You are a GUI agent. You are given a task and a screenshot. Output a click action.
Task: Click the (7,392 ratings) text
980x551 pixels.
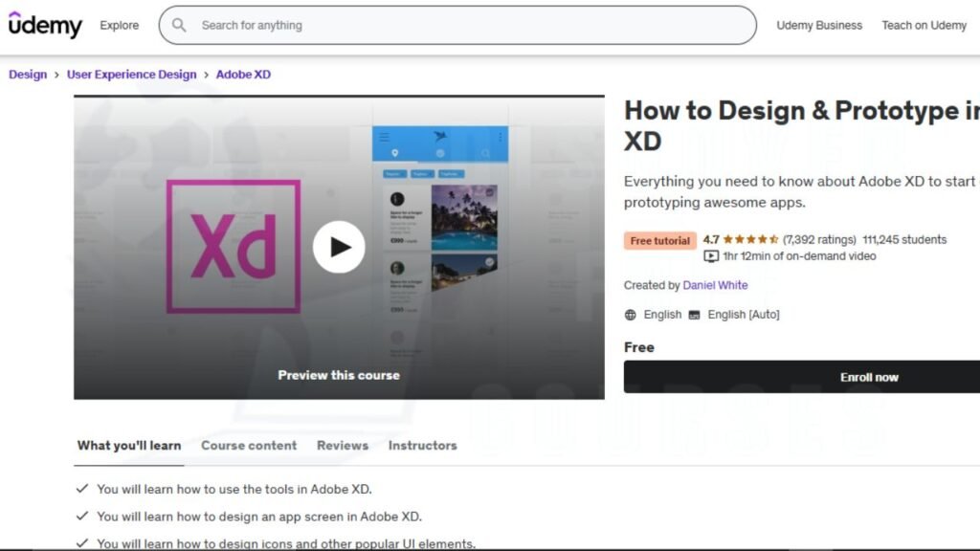pos(819,239)
